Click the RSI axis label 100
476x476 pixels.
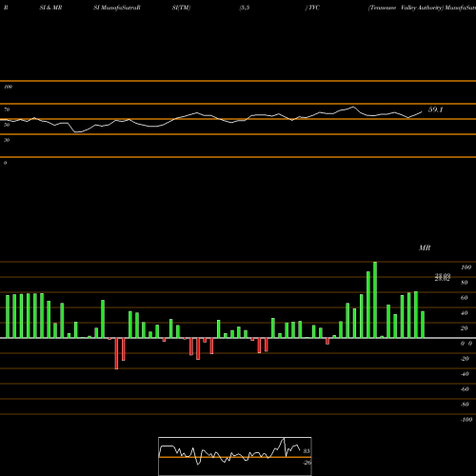[9, 87]
